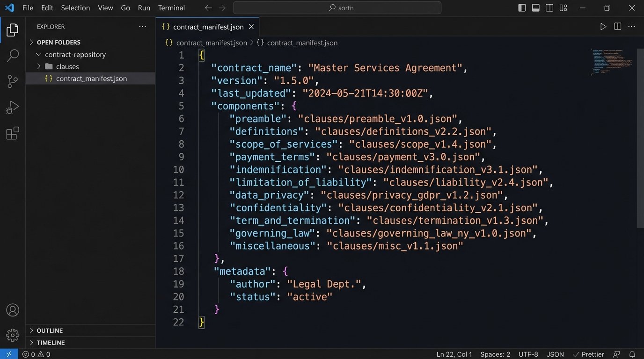
Task: Open the Extensions marketplace view
Action: click(12, 133)
